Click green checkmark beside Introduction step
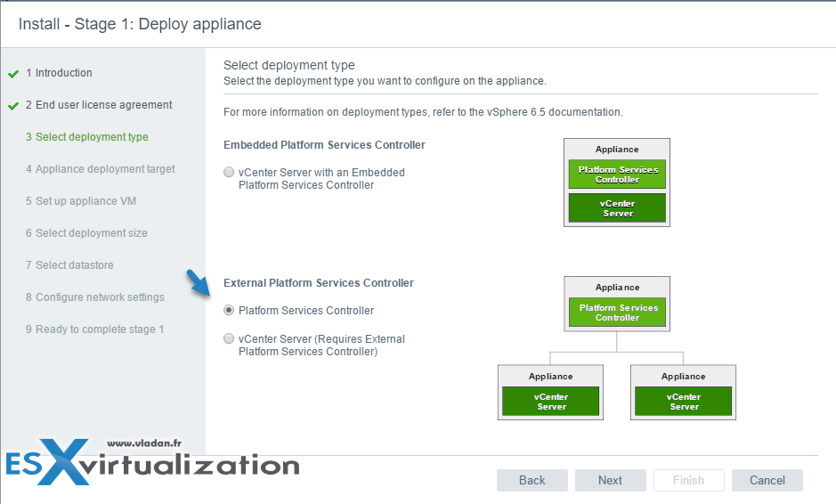This screenshot has height=504, width=836. point(13,74)
